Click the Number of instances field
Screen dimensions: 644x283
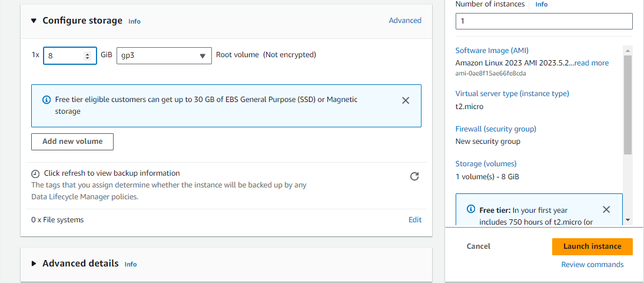[543, 21]
